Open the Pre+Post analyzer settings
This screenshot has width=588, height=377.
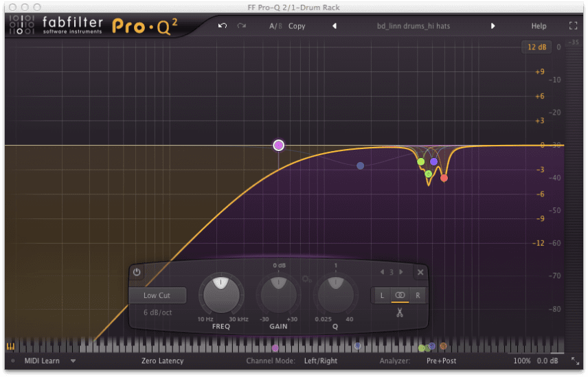click(442, 361)
